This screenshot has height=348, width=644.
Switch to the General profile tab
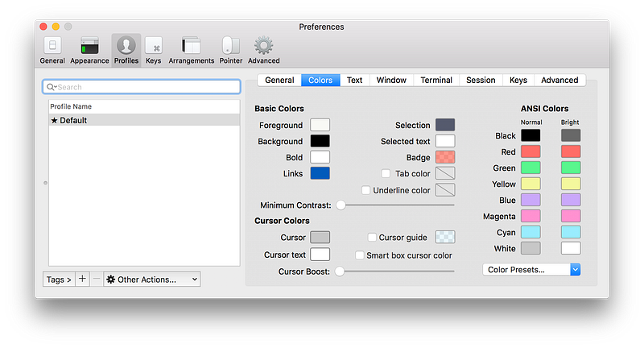click(279, 80)
